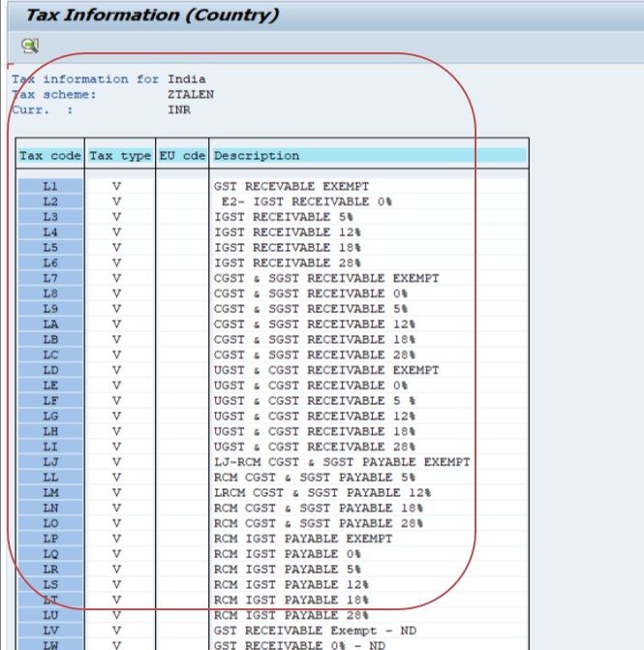Screen dimensions: 644x650
Task: Select tax code L9 cell
Action: 50,309
